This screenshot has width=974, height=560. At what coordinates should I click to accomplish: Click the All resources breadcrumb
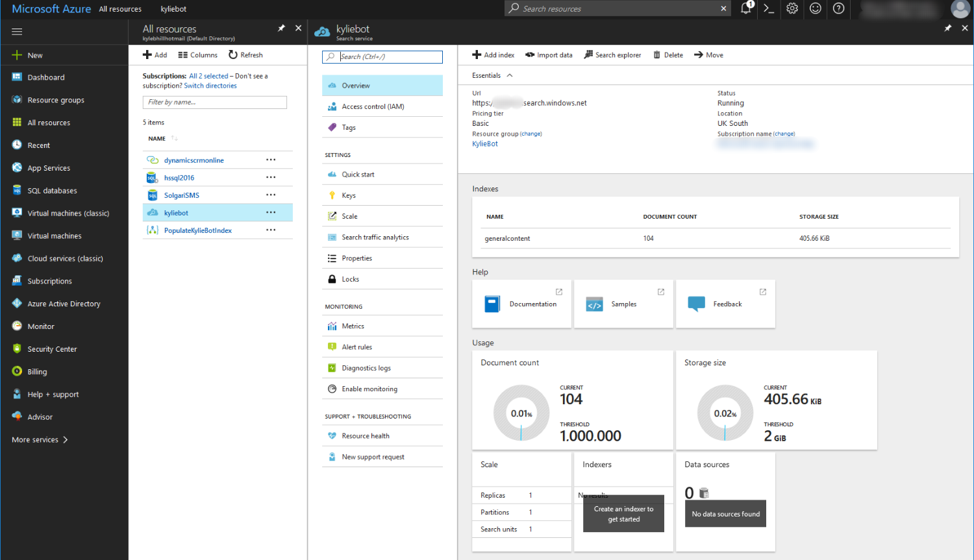pos(120,9)
